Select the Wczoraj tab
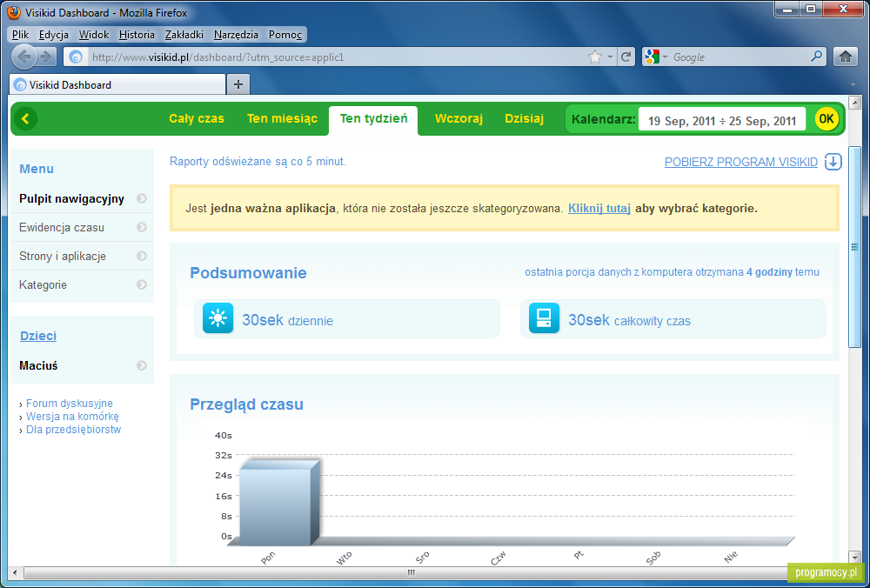 pyautogui.click(x=458, y=118)
